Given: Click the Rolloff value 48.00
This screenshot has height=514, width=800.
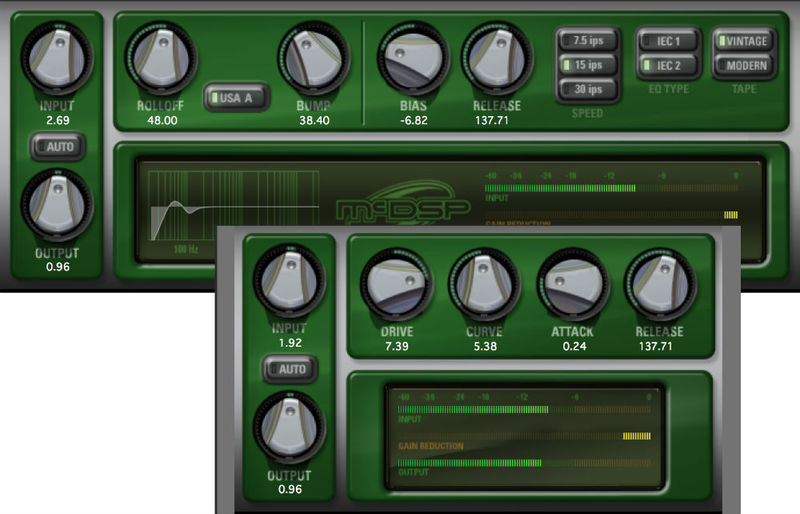Looking at the screenshot, I should (162, 120).
